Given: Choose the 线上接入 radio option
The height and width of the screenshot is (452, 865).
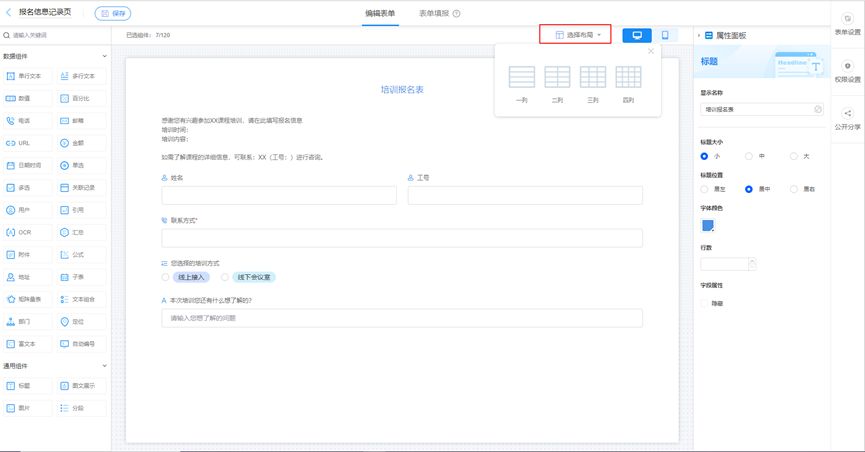Looking at the screenshot, I should click(x=165, y=277).
